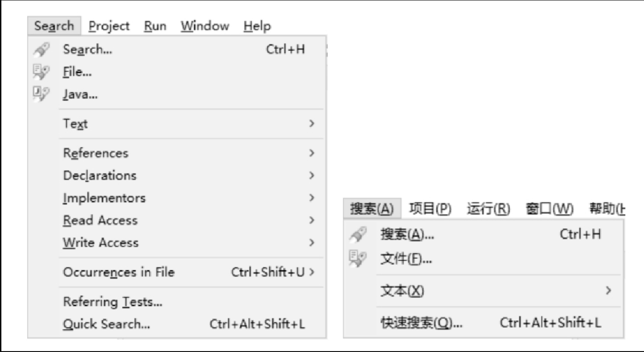
Task: Expand the Implementors submenu arrow
Action: tap(312, 198)
